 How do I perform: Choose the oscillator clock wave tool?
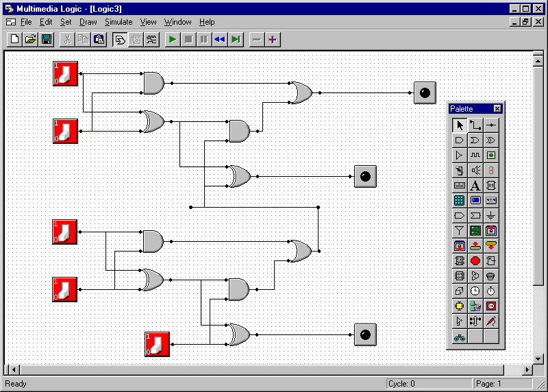[x=475, y=155]
